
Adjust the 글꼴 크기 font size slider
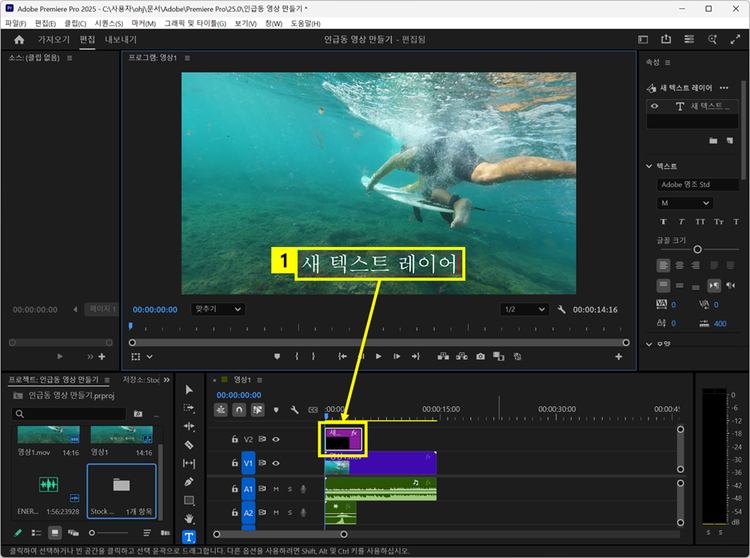tap(697, 249)
